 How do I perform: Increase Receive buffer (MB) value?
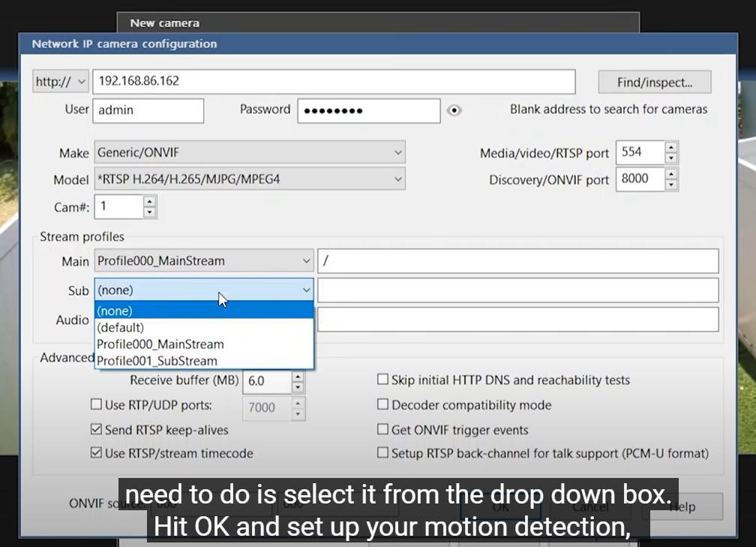298,376
